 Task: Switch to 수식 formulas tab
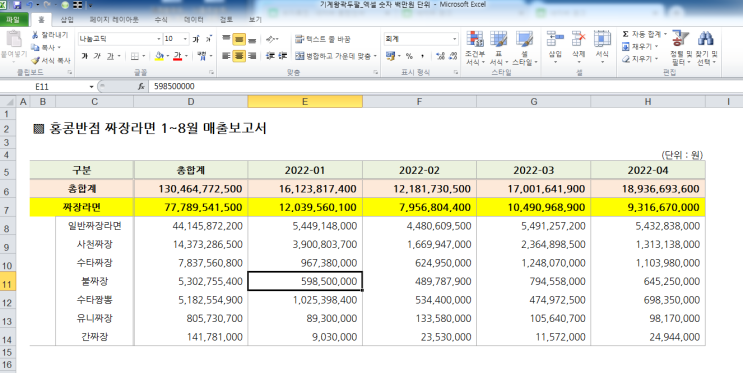click(x=161, y=19)
